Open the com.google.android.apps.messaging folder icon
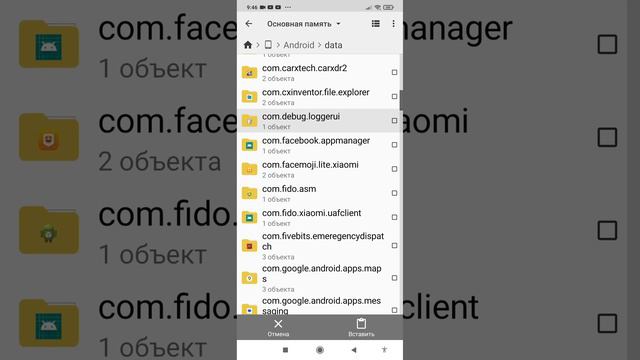This screenshot has height=360, width=640. [x=249, y=309]
